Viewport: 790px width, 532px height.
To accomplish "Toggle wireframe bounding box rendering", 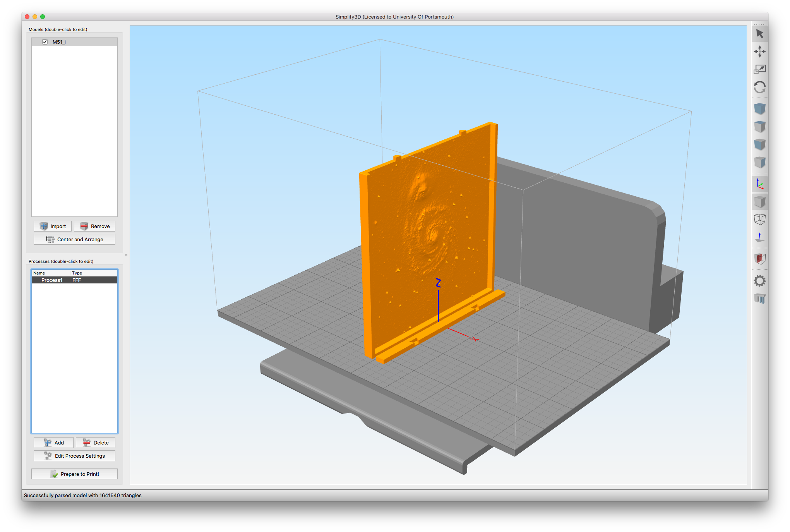I will coord(760,219).
